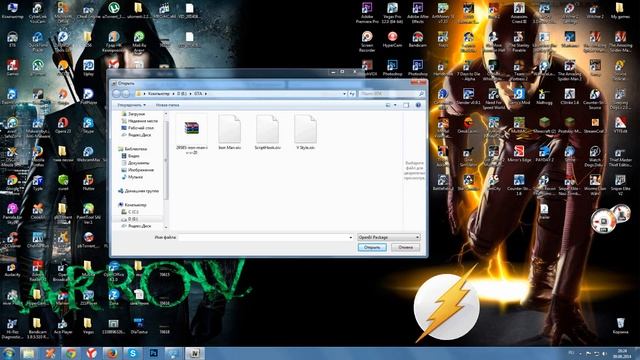
Task: Go back with the dialog's Back arrow
Action: [x=117, y=94]
